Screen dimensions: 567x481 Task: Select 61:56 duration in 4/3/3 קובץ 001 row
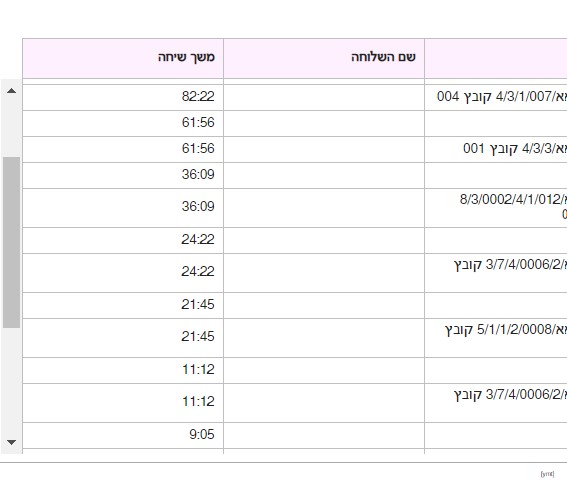(123, 149)
